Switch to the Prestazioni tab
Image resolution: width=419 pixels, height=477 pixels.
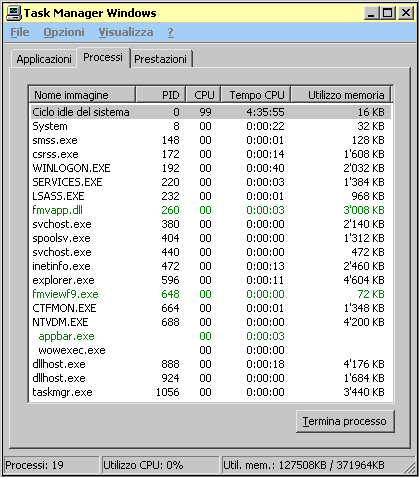[x=160, y=59]
